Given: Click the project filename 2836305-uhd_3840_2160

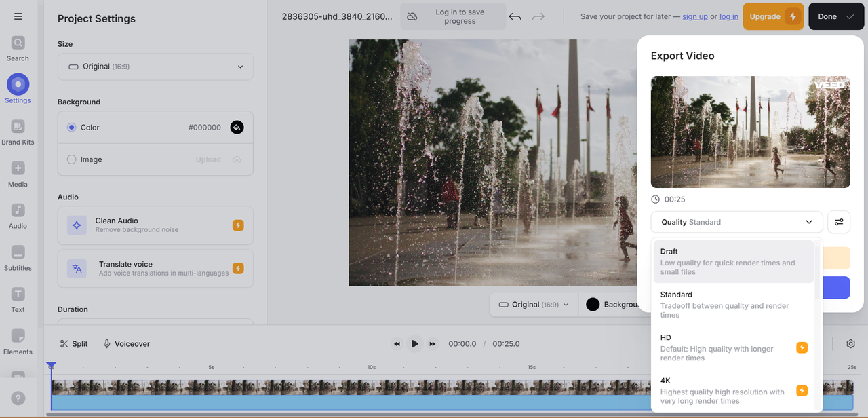Looking at the screenshot, I should pyautogui.click(x=337, y=16).
